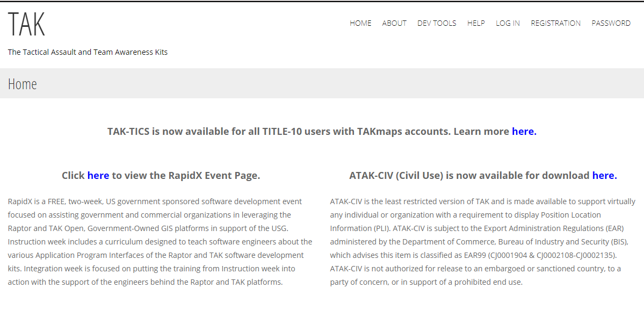Download ATAK-CIV via the here link
The width and height of the screenshot is (644, 317).
(x=604, y=175)
